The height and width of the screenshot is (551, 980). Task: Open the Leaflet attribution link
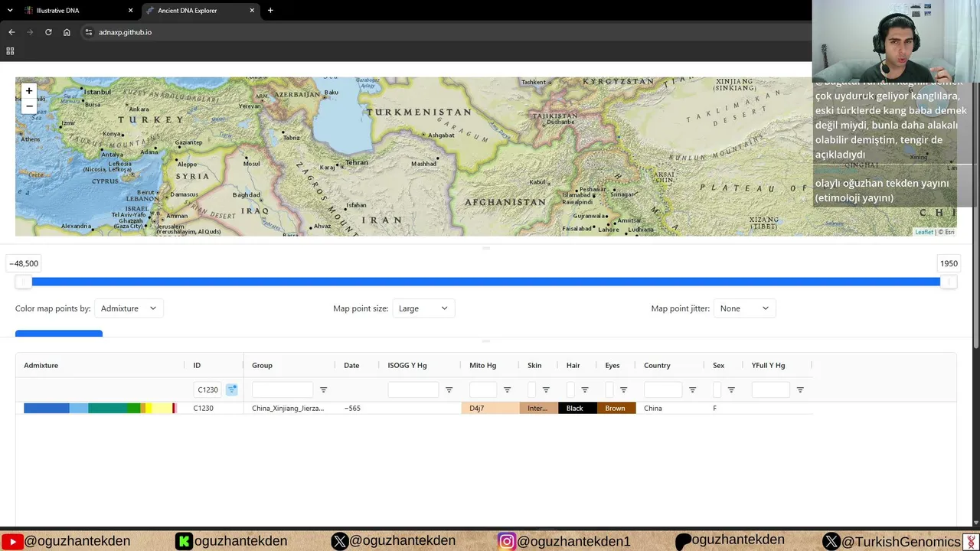click(x=924, y=232)
